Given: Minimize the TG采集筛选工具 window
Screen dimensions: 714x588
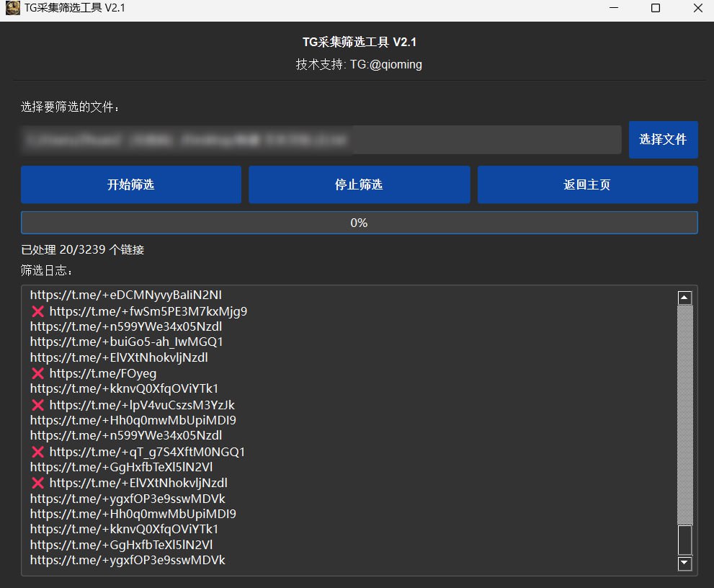Looking at the screenshot, I should [x=613, y=9].
